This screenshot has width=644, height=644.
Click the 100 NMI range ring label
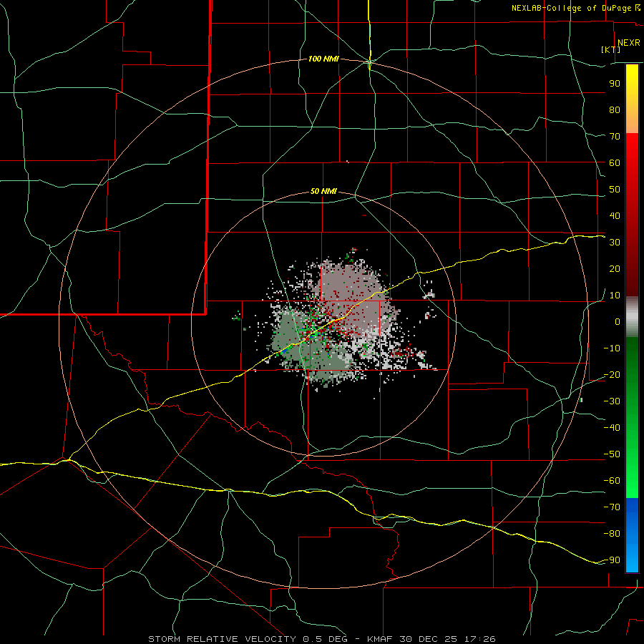[323, 59]
